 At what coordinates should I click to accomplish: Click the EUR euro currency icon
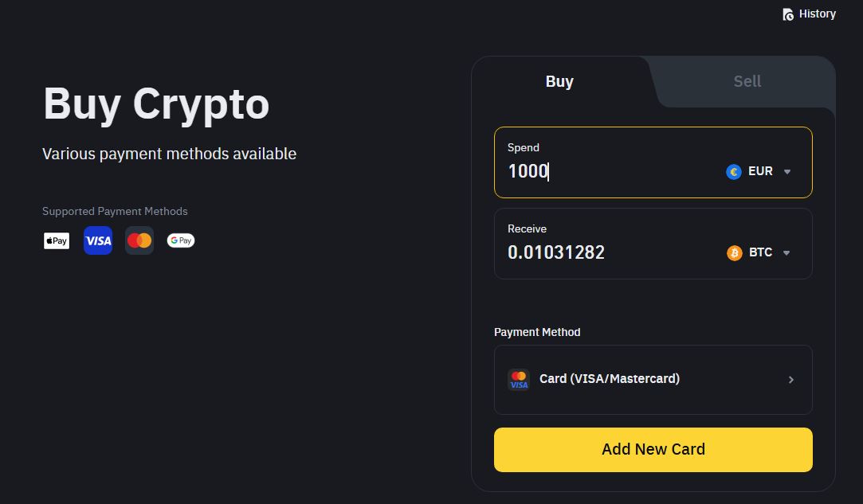pos(733,171)
